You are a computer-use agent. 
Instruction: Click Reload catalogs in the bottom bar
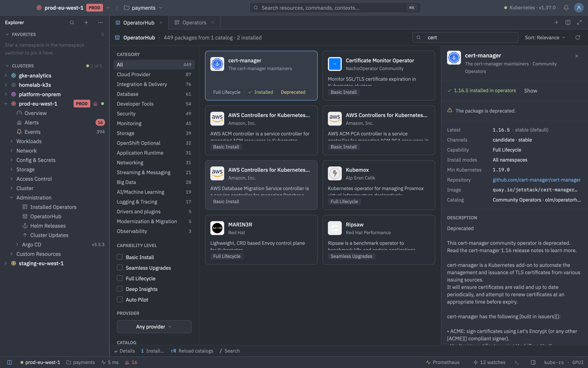click(x=192, y=351)
